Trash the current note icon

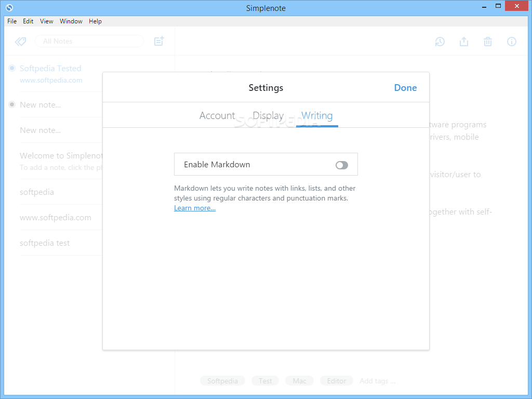pos(487,42)
